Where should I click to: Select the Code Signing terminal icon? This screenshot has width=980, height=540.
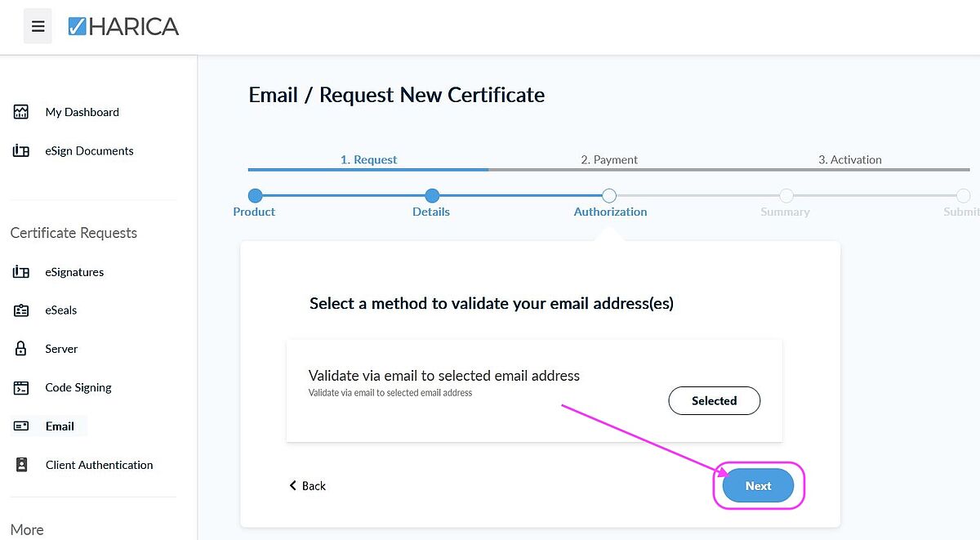pyautogui.click(x=21, y=387)
